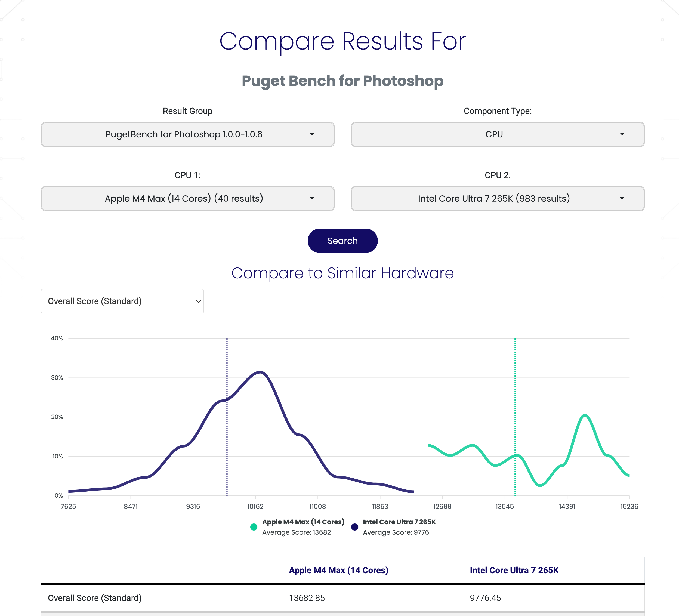Click the chevron on the score metric select
Image resolution: width=679 pixels, height=616 pixels.
198,301
